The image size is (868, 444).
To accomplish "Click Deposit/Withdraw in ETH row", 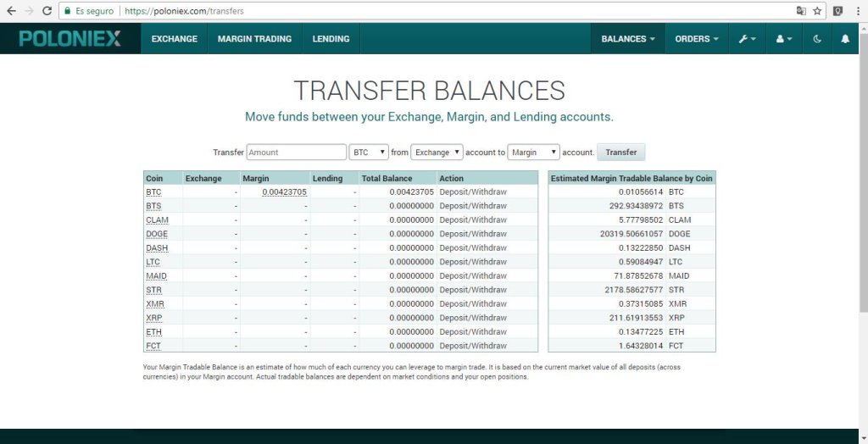I will (473, 332).
